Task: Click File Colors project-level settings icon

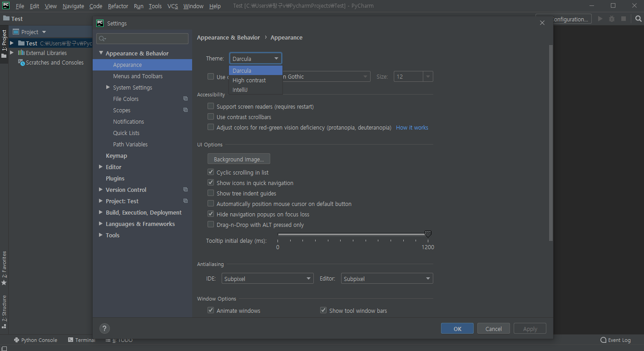Action: point(185,99)
